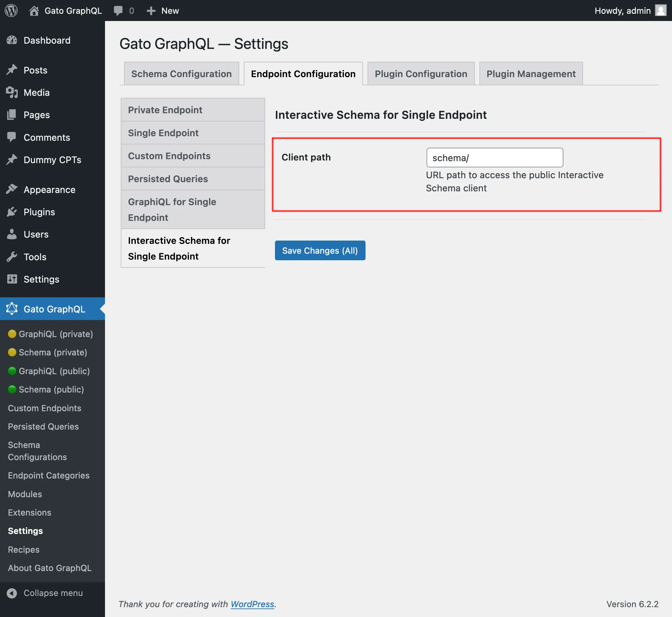672x617 pixels.
Task: Click the Dashboard gauge icon
Action: [12, 40]
